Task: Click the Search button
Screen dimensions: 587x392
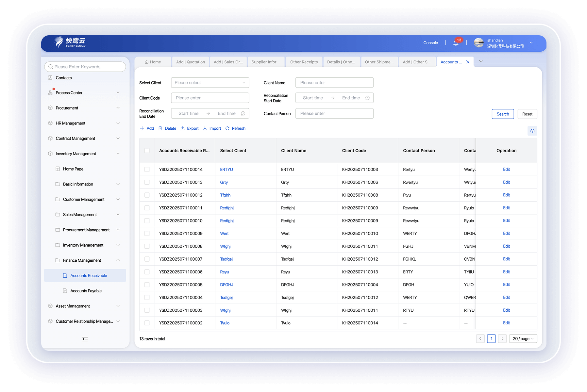Action: 502,114
